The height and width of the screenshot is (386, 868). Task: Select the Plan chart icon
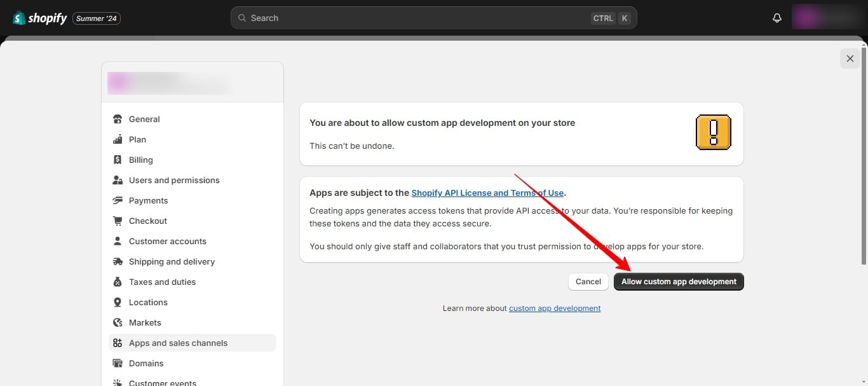(118, 139)
